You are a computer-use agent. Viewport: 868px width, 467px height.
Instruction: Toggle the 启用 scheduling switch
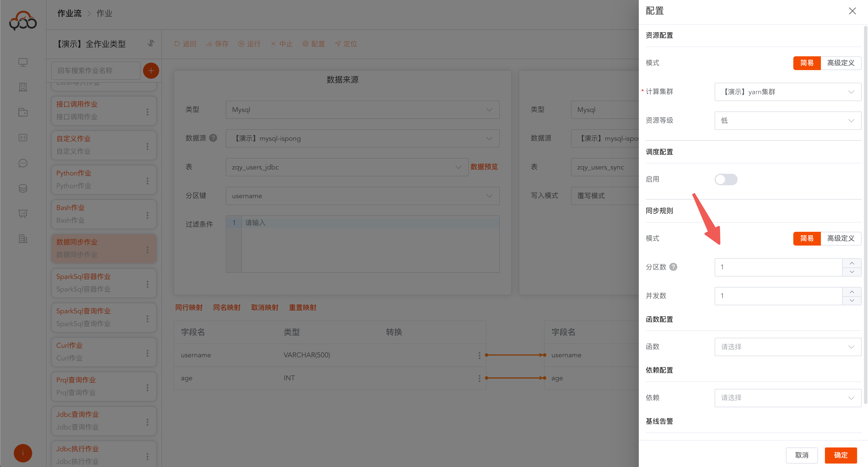[x=726, y=179]
